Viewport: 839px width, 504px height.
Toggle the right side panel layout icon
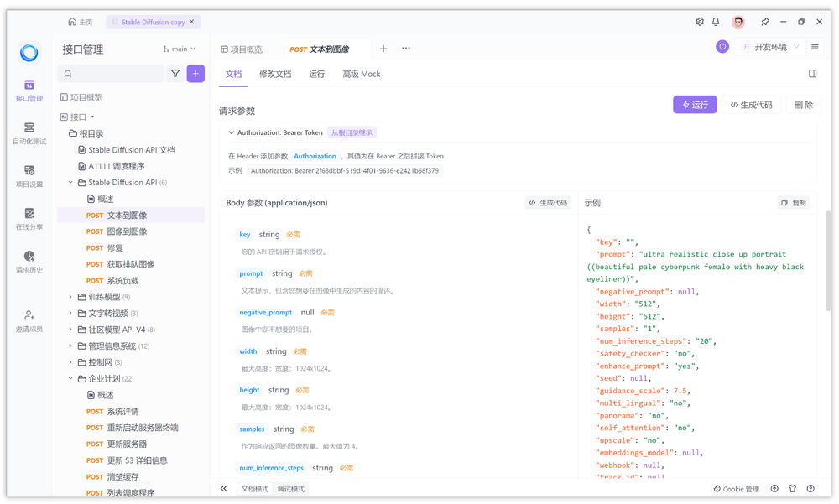coord(812,74)
